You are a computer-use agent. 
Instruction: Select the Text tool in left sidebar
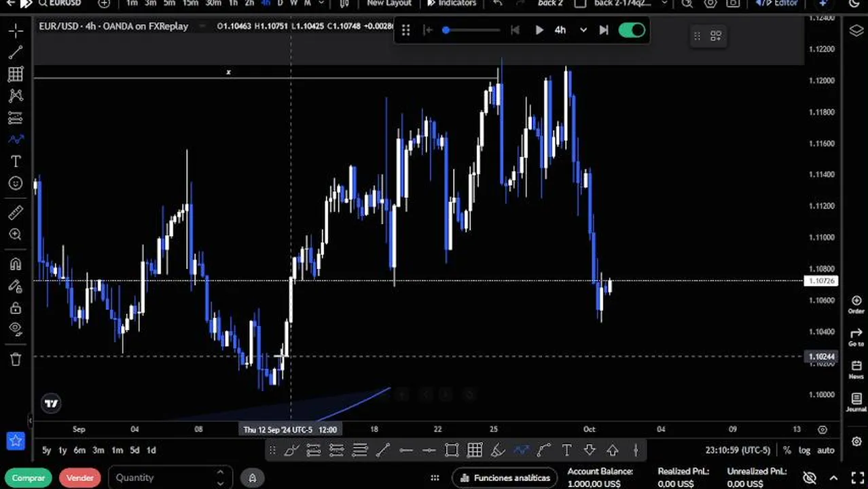tap(16, 161)
